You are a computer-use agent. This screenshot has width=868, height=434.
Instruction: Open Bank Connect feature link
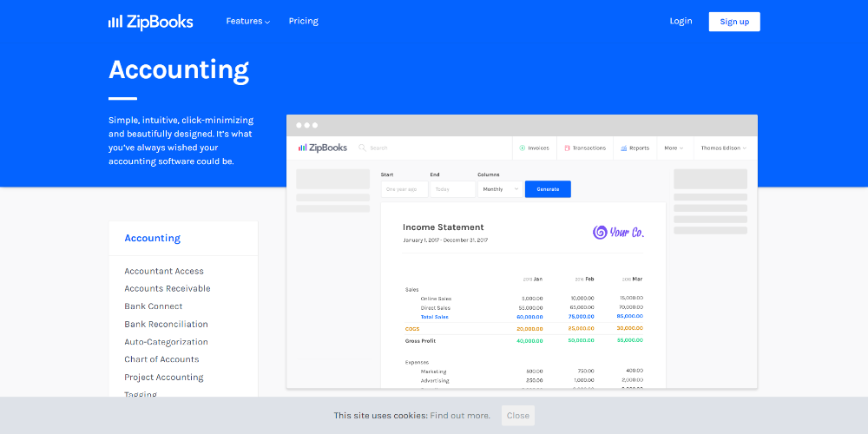click(154, 306)
